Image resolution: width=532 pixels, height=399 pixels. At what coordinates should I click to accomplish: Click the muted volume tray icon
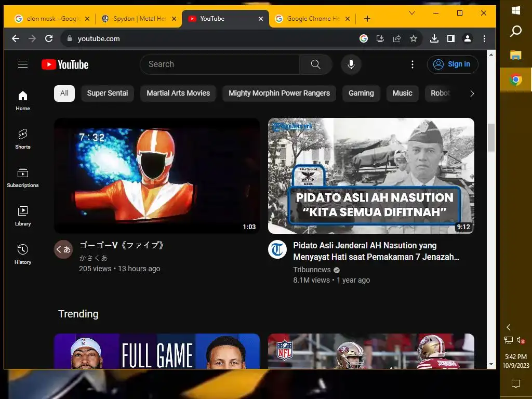pyautogui.click(x=521, y=340)
